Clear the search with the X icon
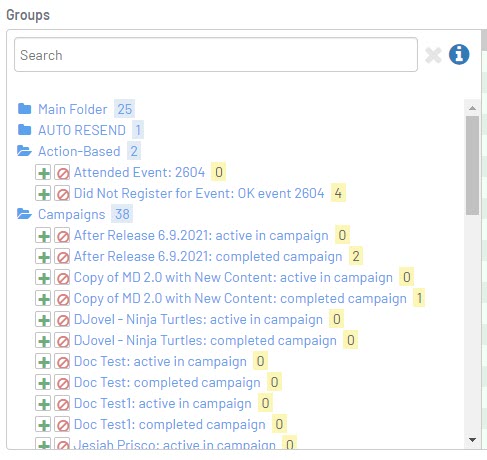Screen dimensions: 487x460 (x=433, y=55)
